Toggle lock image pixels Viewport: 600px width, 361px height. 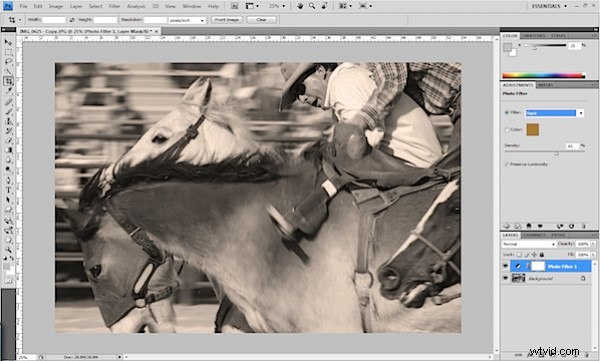coord(527,255)
